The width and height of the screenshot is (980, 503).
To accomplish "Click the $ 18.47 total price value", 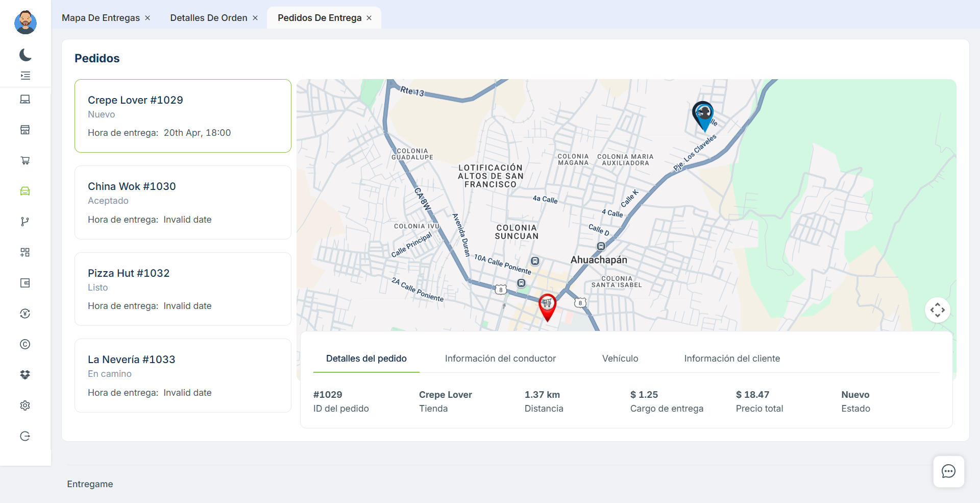I will tap(752, 395).
